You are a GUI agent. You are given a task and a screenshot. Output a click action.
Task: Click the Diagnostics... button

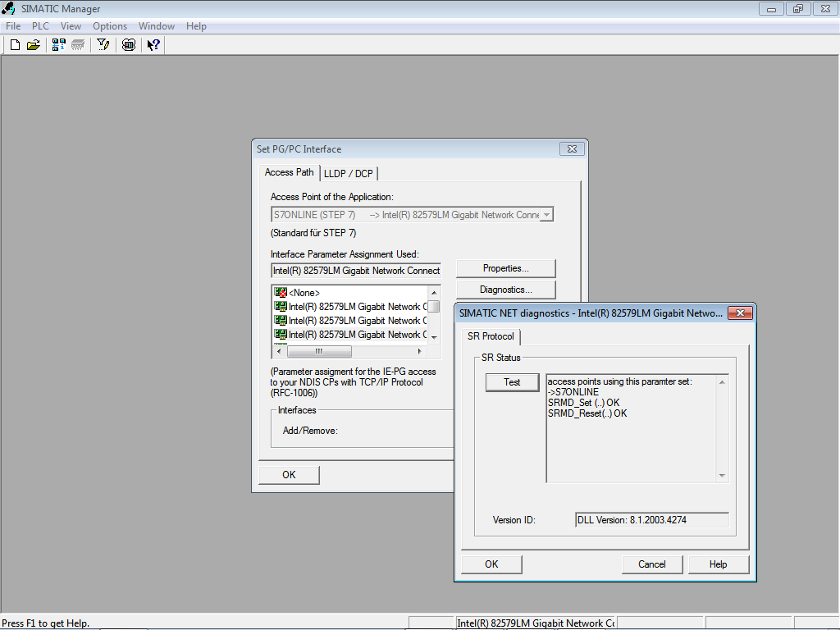[x=505, y=290]
